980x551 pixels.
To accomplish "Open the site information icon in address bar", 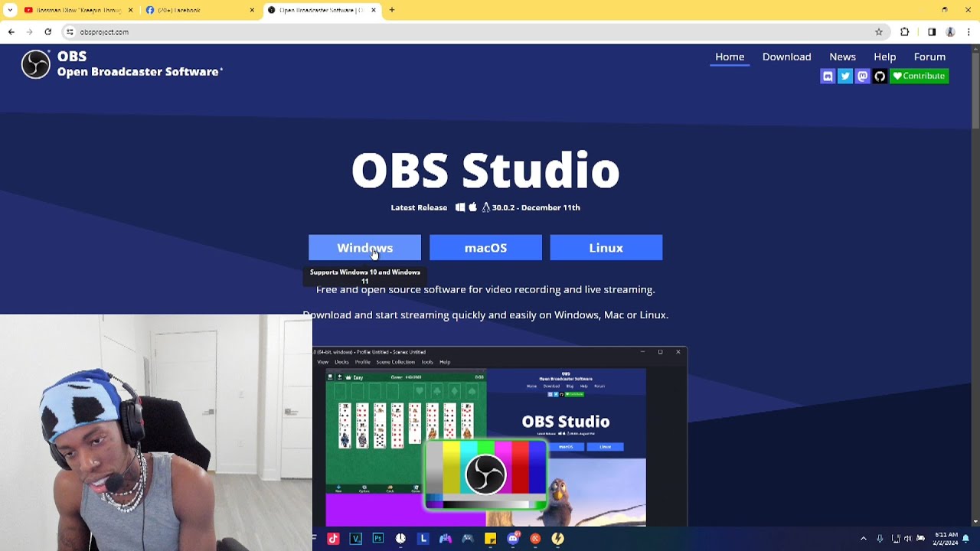I will 70,32.
